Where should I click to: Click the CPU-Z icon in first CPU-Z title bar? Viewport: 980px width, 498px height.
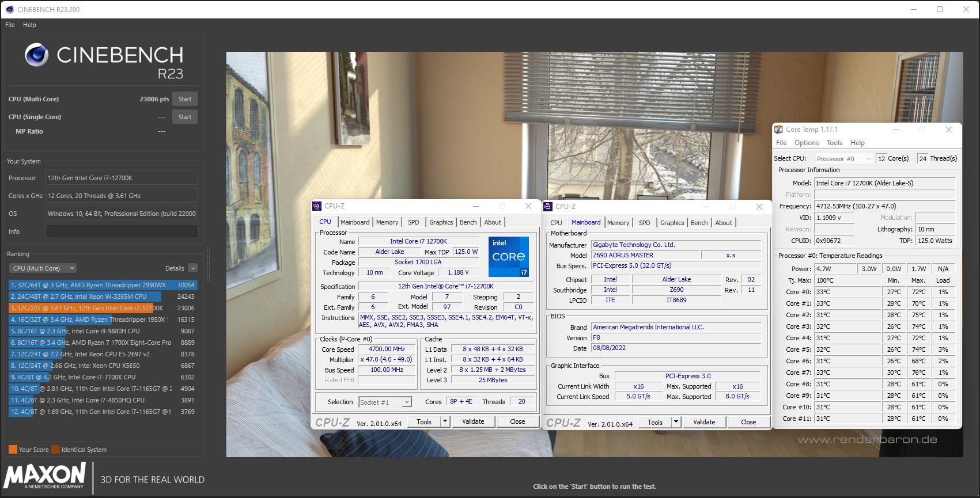pyautogui.click(x=317, y=206)
